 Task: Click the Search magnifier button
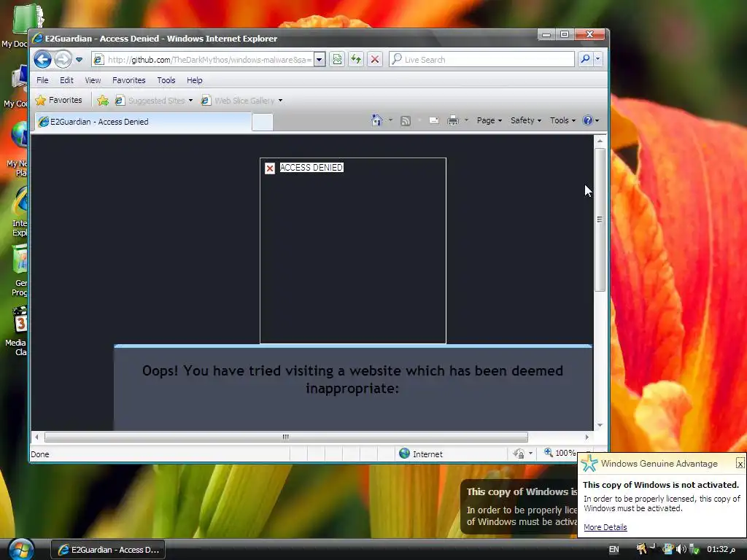pyautogui.click(x=585, y=59)
